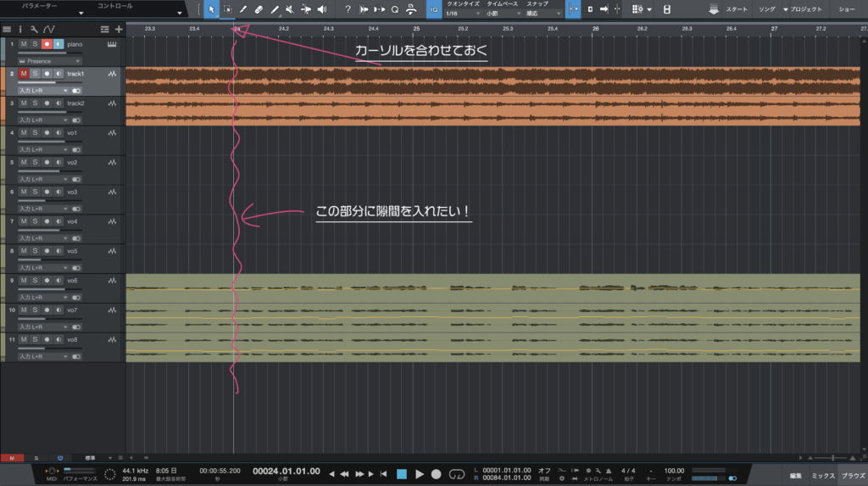
Task: Open track inspector info icon
Action: click(21, 29)
